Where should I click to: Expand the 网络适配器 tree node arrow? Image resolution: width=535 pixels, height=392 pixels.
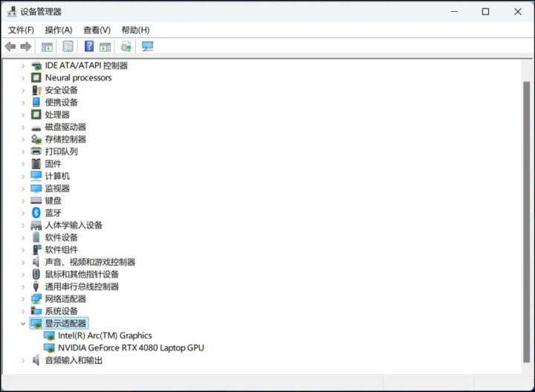pyautogui.click(x=23, y=299)
